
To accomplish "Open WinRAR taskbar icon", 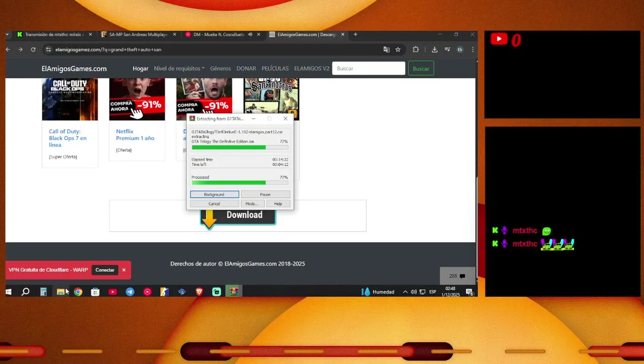I will (x=233, y=292).
